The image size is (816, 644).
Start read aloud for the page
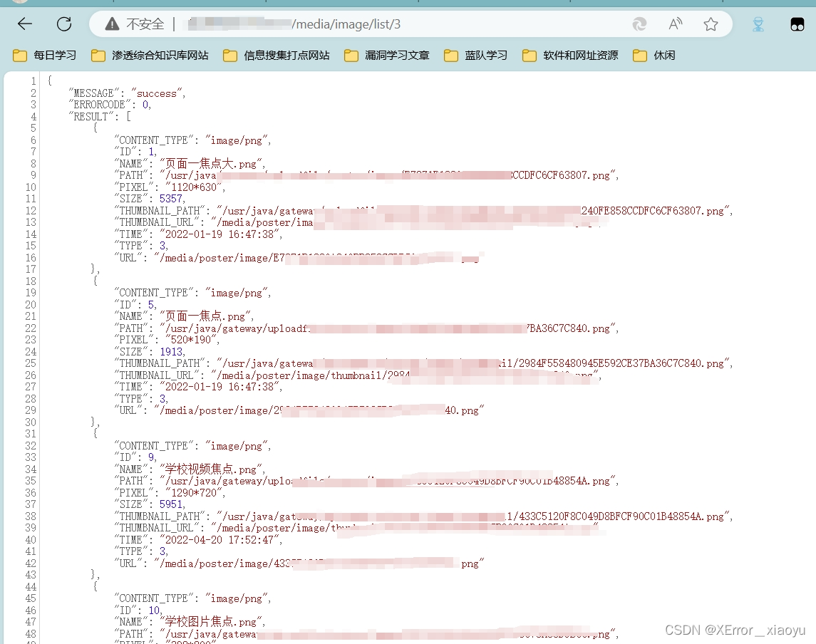(x=674, y=24)
